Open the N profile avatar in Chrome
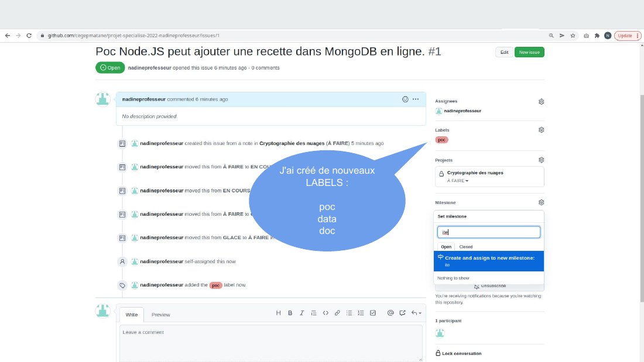Viewport: 644px width, 362px height. tap(608, 36)
